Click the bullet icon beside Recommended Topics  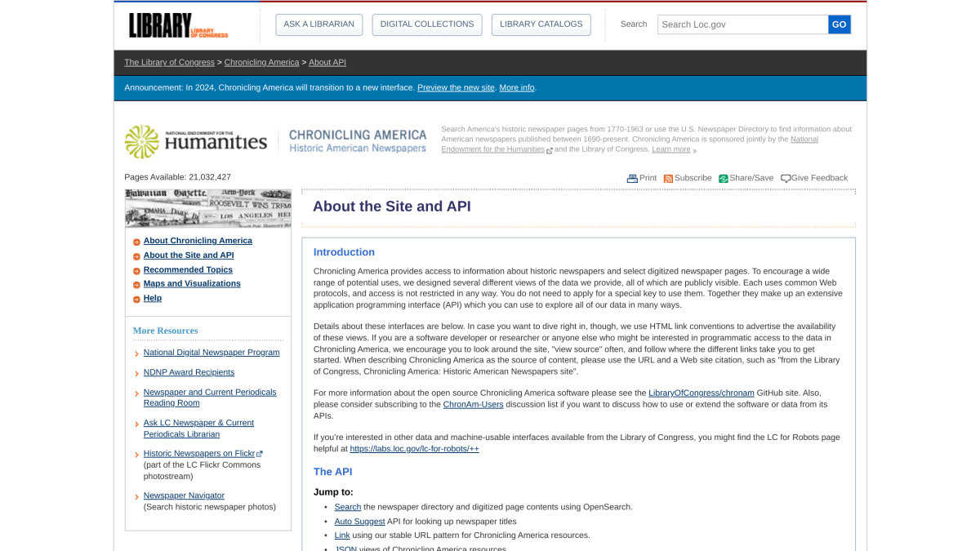point(136,271)
